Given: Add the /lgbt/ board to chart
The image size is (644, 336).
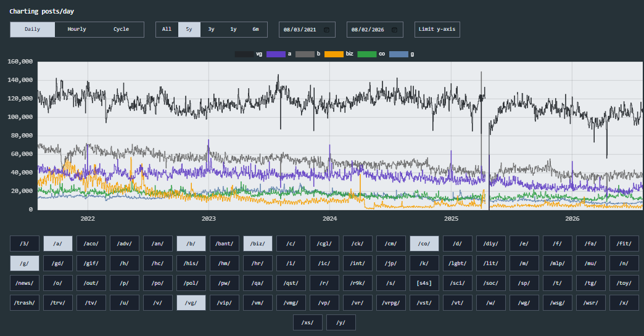Looking at the screenshot, I should tap(458, 263).
